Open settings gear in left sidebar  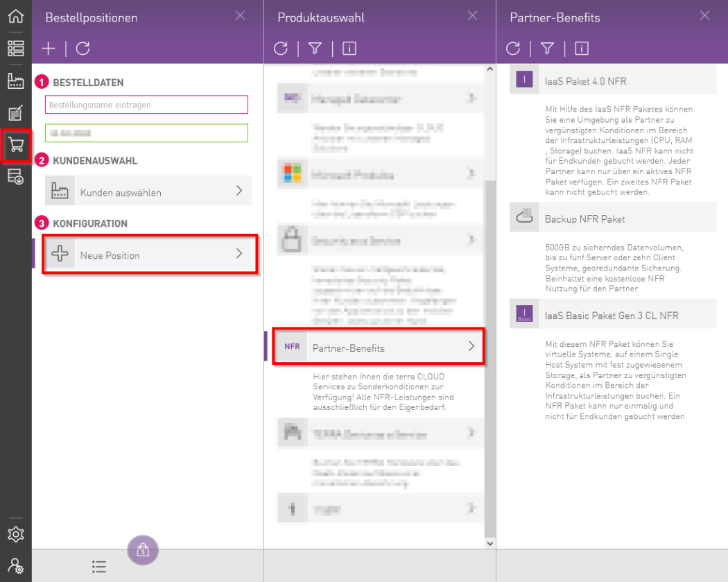coord(15,534)
